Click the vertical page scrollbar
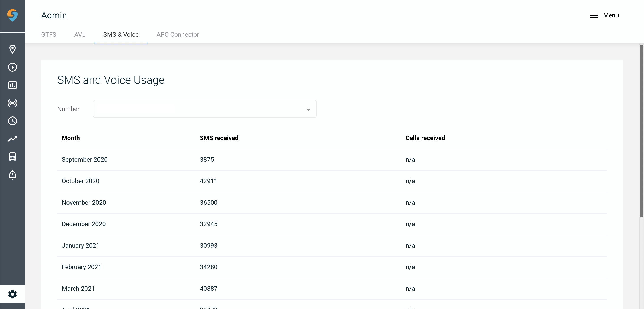644x309 pixels. pos(641,131)
